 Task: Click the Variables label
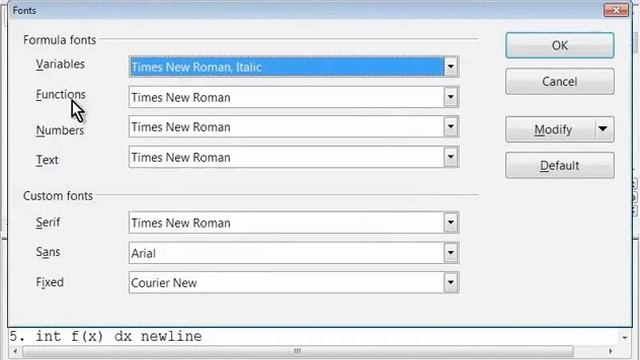point(60,64)
